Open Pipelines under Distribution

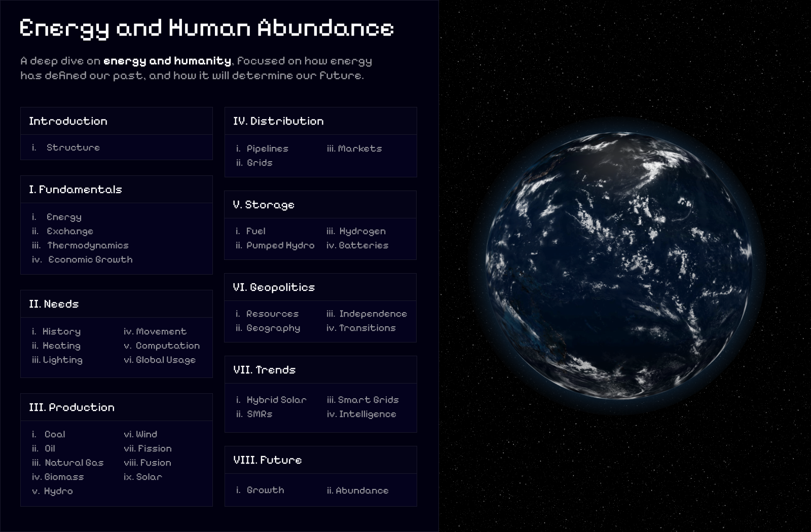267,148
